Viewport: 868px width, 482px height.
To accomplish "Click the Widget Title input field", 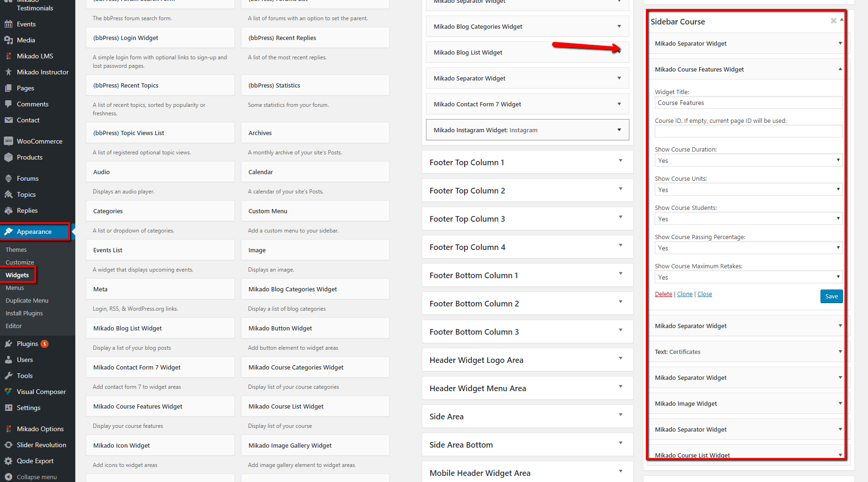I will pyautogui.click(x=748, y=103).
